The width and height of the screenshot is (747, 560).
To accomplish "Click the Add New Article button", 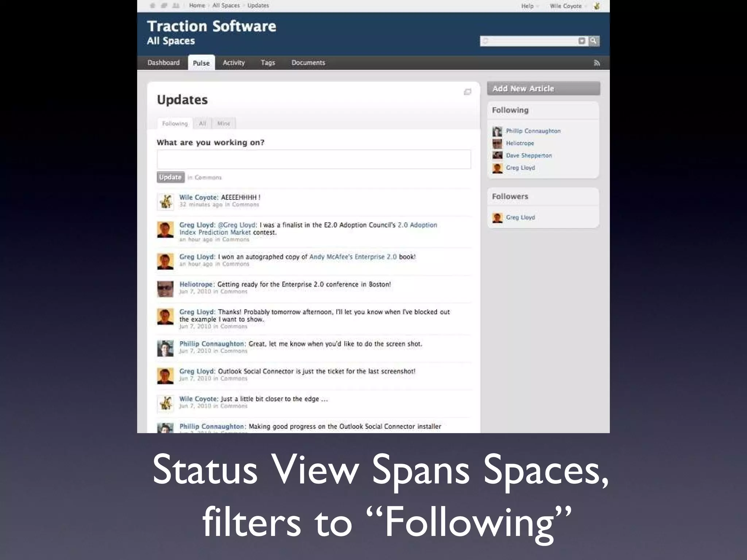I will tap(543, 89).
